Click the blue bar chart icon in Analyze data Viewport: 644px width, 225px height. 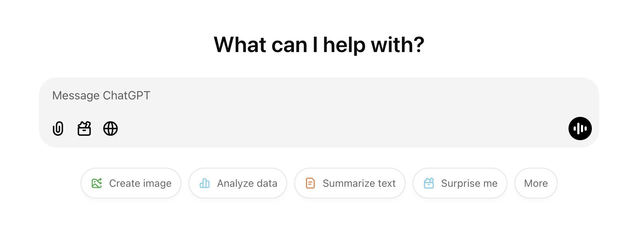point(205,183)
